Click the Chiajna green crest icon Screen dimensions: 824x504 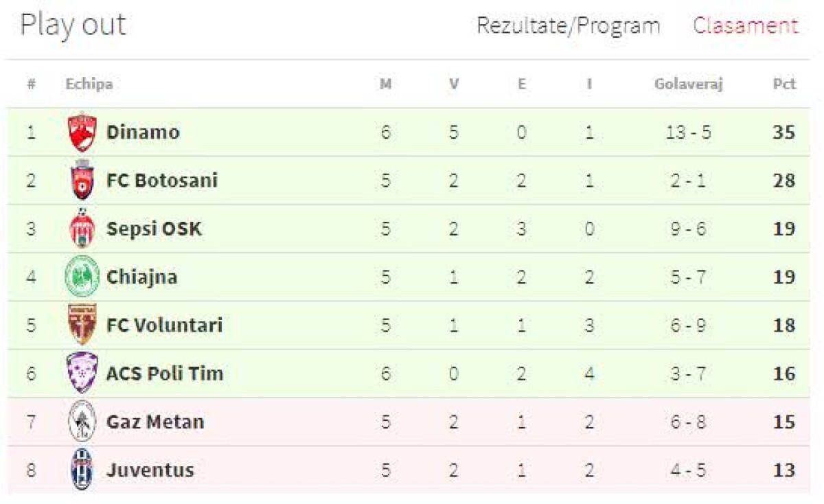[x=82, y=277]
